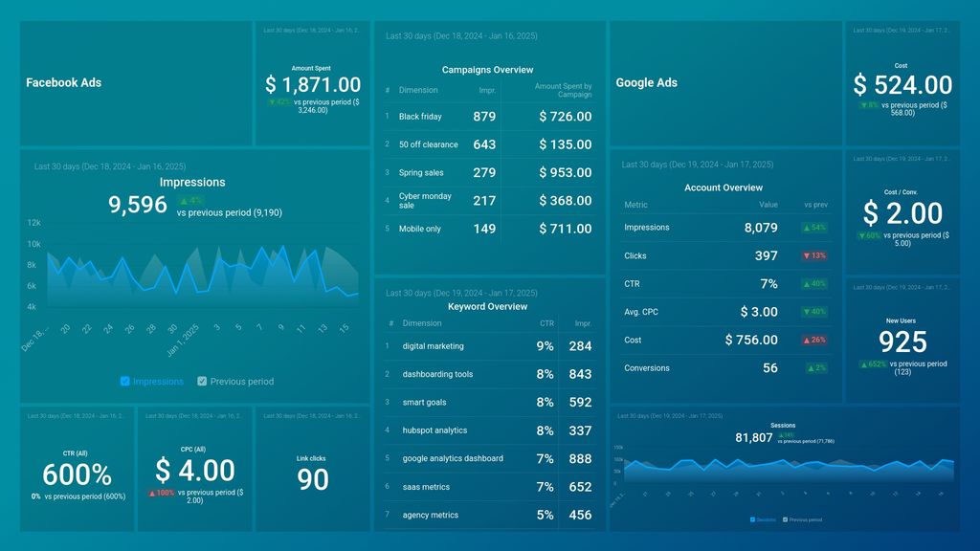Sort by Metric column in Account Overview

click(635, 205)
